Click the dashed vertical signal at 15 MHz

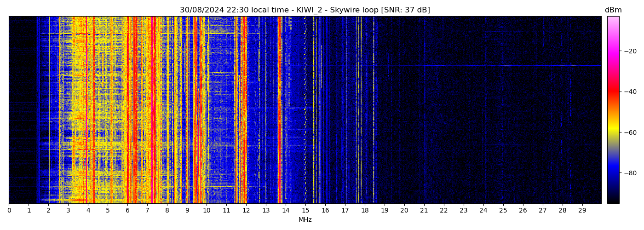tap(305, 110)
